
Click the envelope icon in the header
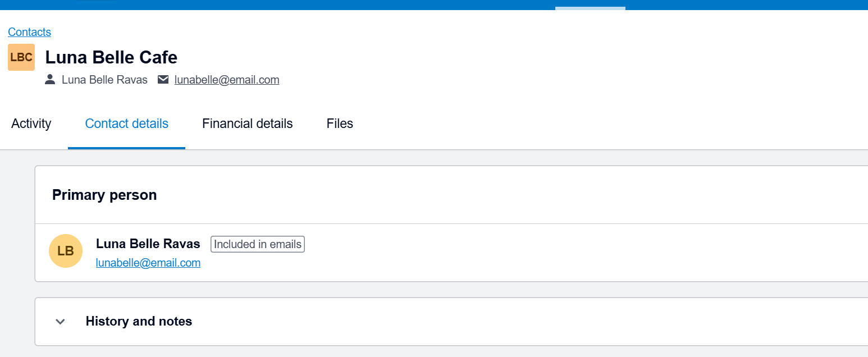[163, 80]
